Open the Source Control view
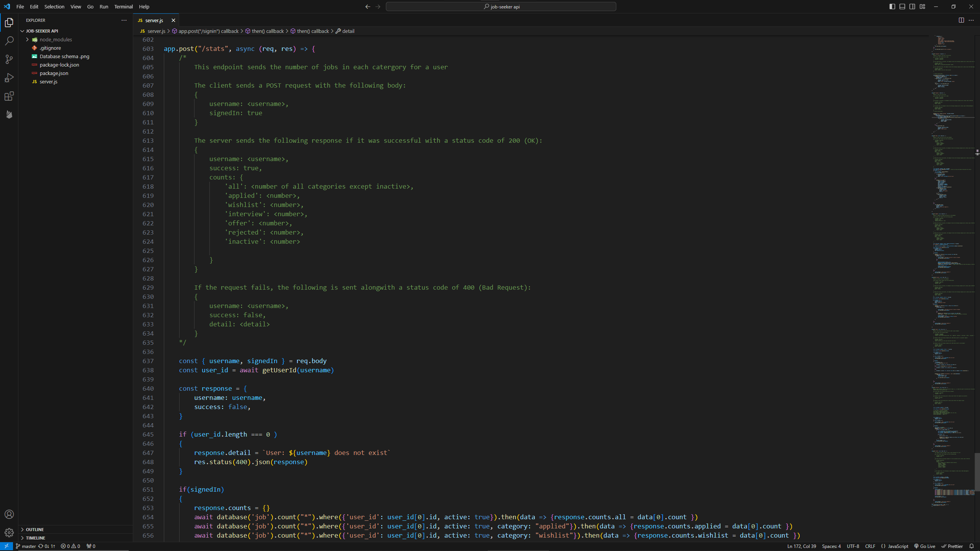This screenshot has height=551, width=980. 9,59
